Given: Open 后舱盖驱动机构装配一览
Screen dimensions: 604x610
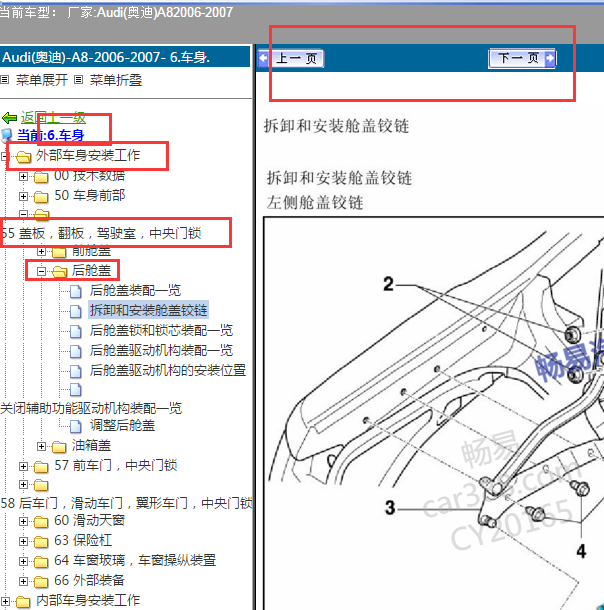Looking at the screenshot, I should pyautogui.click(x=161, y=350).
